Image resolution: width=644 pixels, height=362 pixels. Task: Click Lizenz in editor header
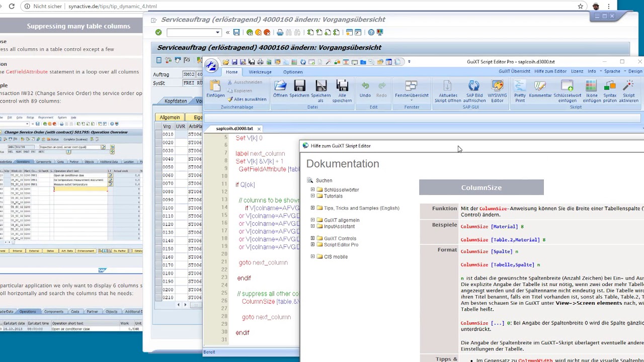tap(577, 71)
